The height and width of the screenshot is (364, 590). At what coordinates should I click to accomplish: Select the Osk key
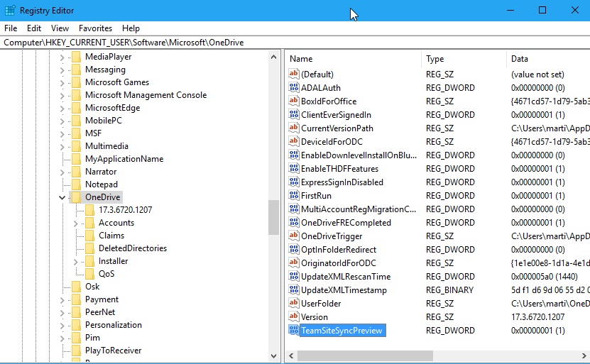[92, 287]
